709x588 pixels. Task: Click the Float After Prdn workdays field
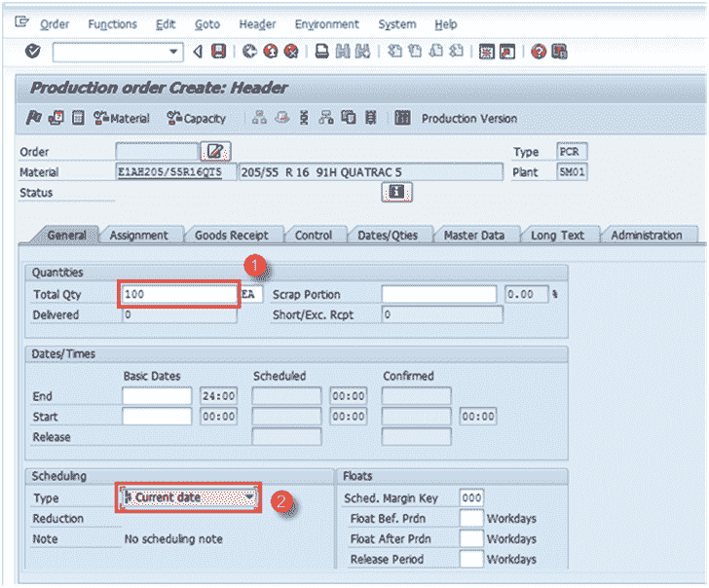click(471, 538)
